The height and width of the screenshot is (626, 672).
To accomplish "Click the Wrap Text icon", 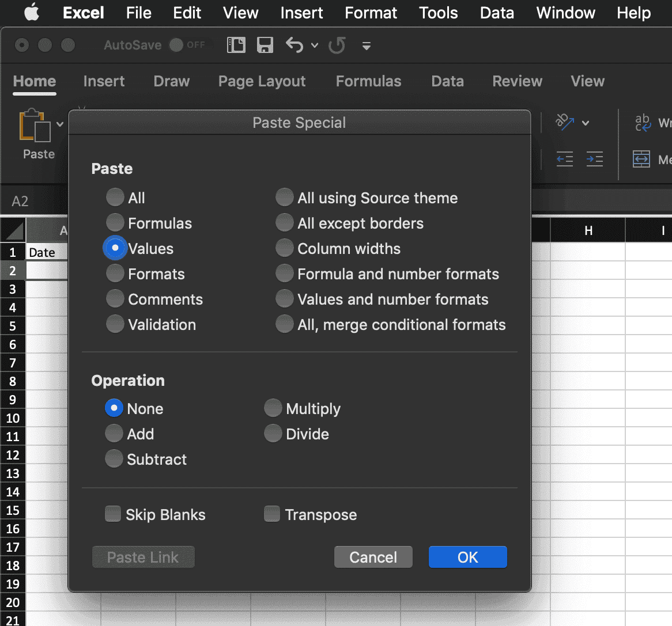I will (x=643, y=123).
